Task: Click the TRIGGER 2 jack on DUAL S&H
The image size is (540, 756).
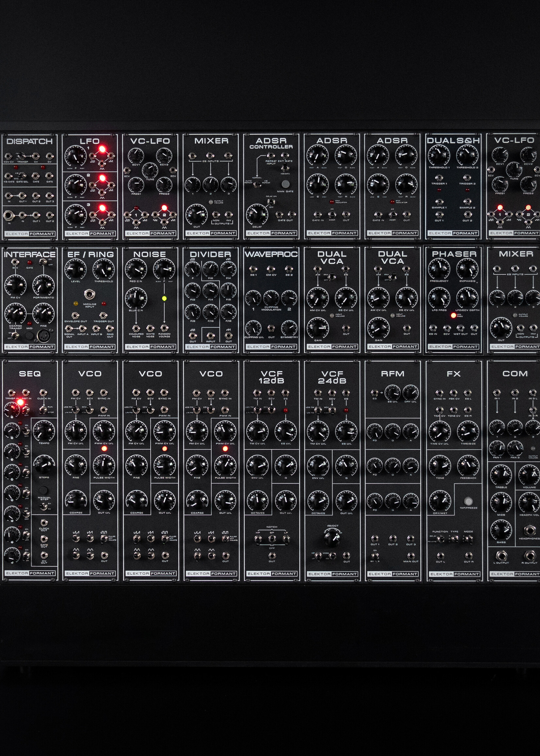Action: (467, 178)
